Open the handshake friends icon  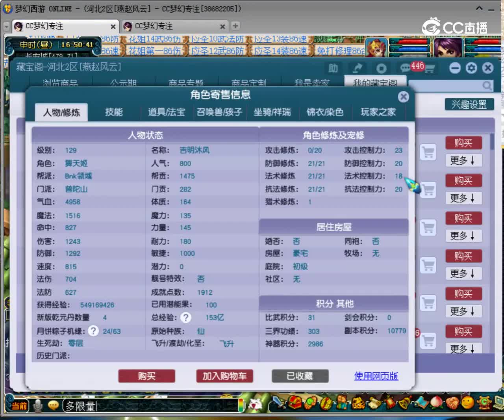click(x=452, y=403)
